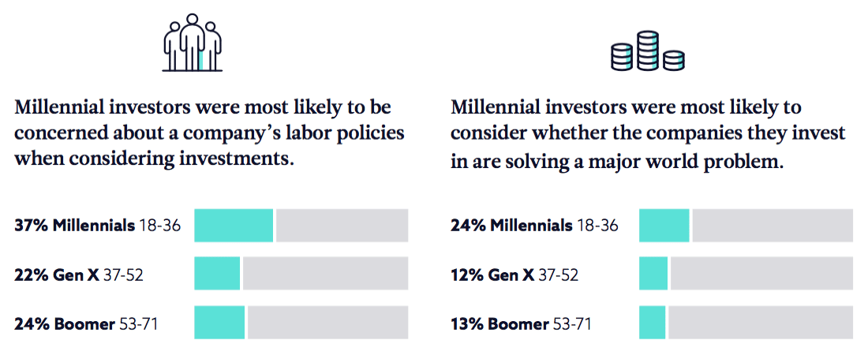
Task: Click the 24% Millennials label
Action: (534, 226)
